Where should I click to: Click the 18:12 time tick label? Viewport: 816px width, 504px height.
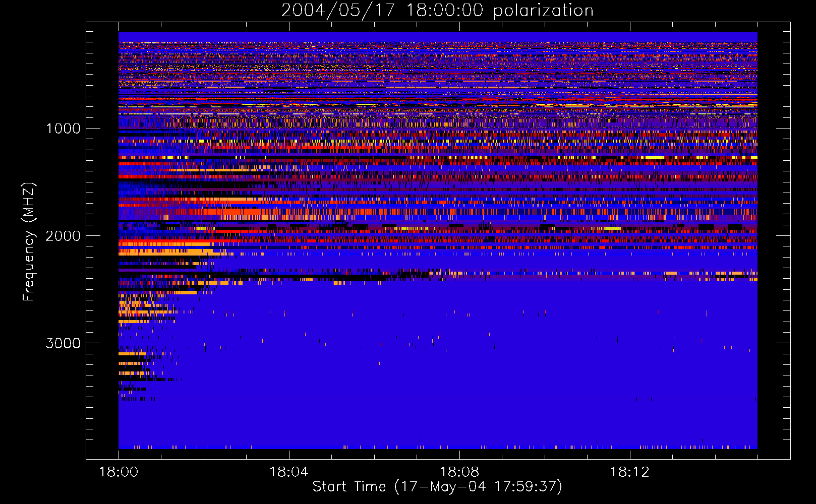pyautogui.click(x=630, y=472)
